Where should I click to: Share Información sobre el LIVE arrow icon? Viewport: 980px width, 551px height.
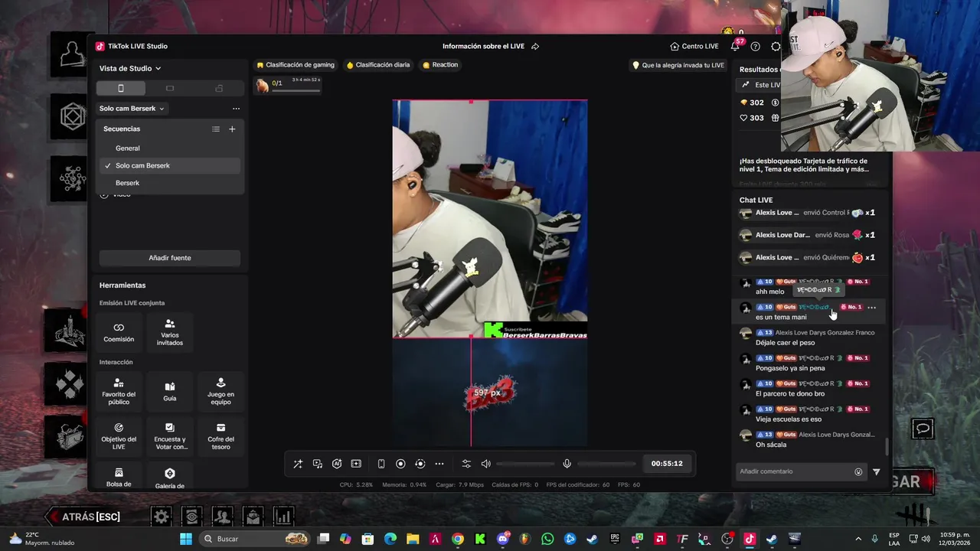pos(535,47)
